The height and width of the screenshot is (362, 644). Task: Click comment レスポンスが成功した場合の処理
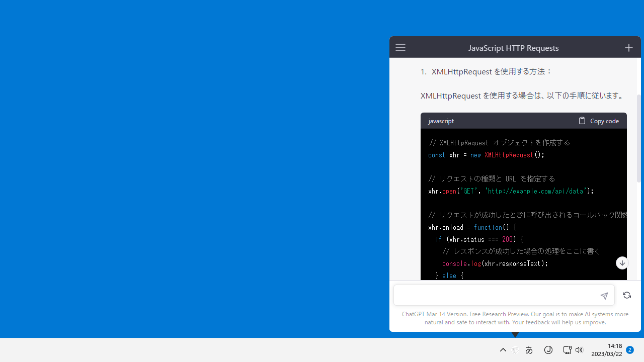521,251
